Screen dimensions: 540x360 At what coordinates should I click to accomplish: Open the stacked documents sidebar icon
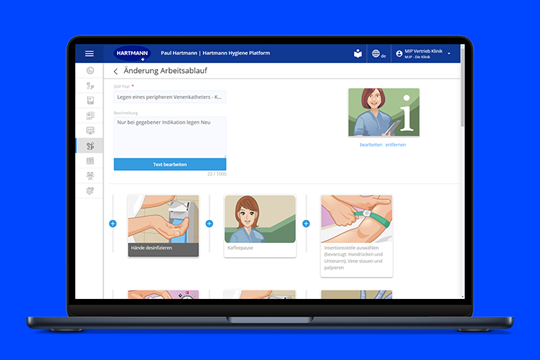(x=90, y=116)
